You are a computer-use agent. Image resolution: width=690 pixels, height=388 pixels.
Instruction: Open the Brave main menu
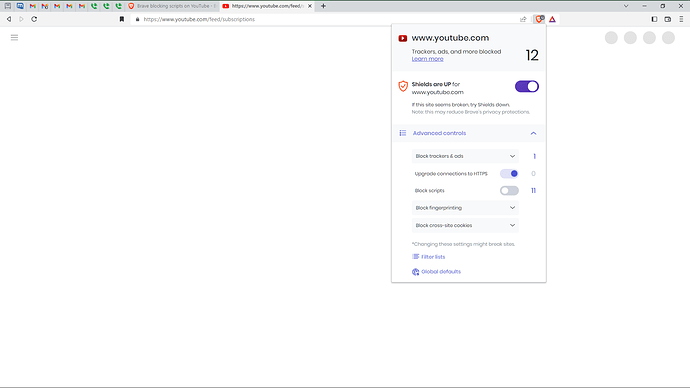pos(681,19)
